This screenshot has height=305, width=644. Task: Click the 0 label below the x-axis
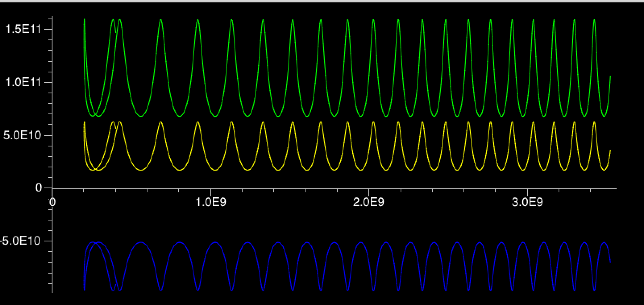pos(52,202)
